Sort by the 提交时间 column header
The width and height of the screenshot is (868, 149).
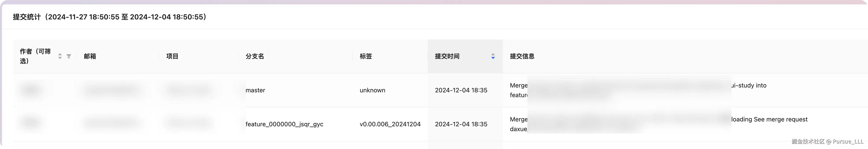tap(447, 56)
